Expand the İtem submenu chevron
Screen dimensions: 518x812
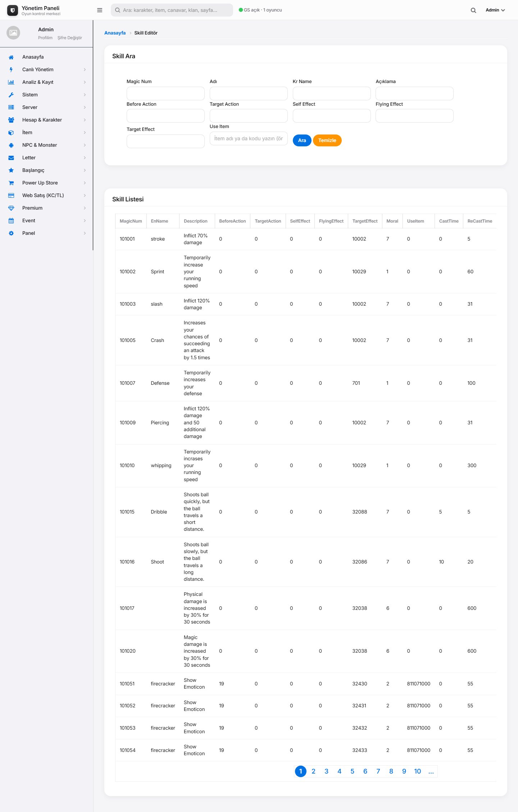85,133
